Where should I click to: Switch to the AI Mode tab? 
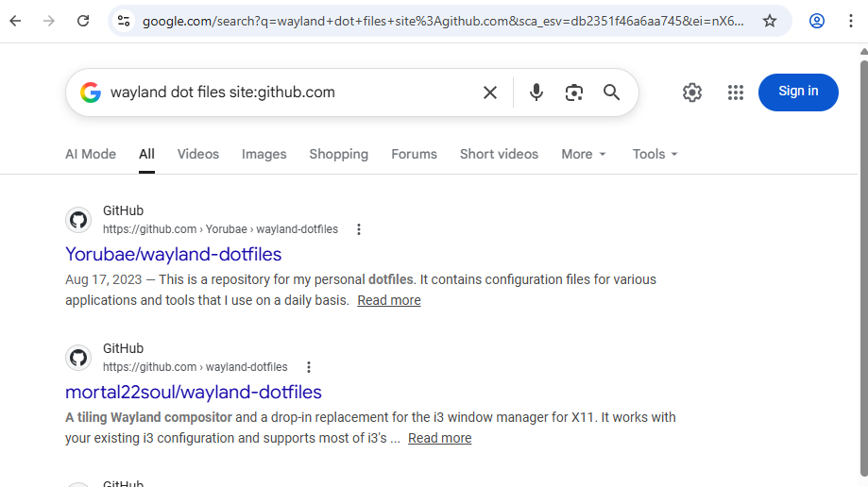tap(91, 154)
